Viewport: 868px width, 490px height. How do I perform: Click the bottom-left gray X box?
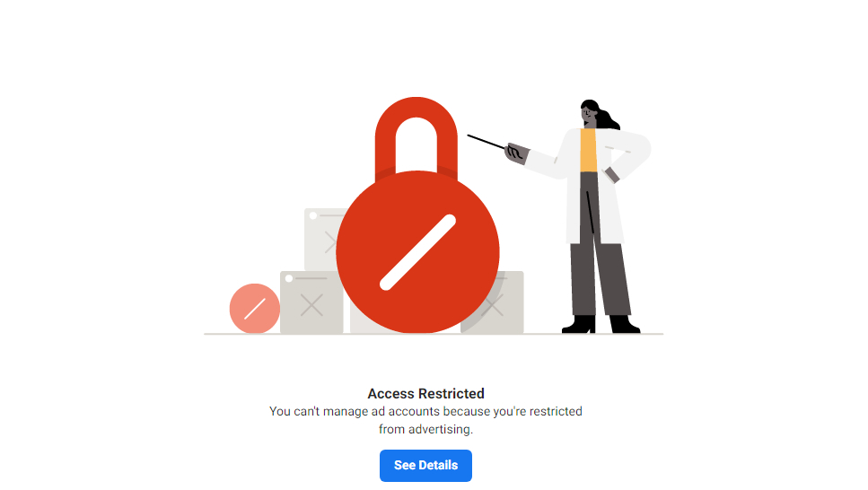311,304
